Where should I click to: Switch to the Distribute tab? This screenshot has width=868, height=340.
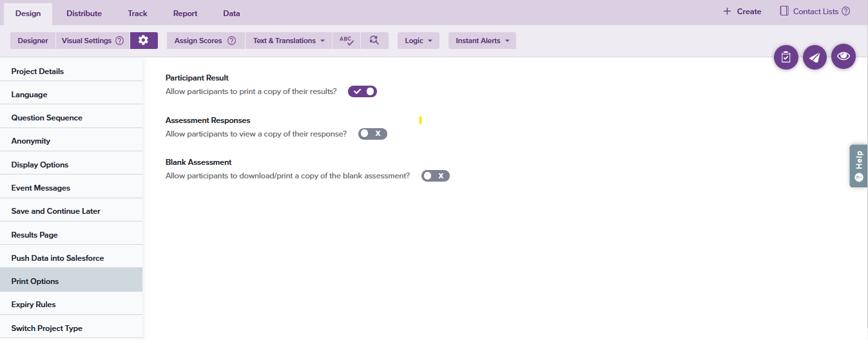[84, 14]
